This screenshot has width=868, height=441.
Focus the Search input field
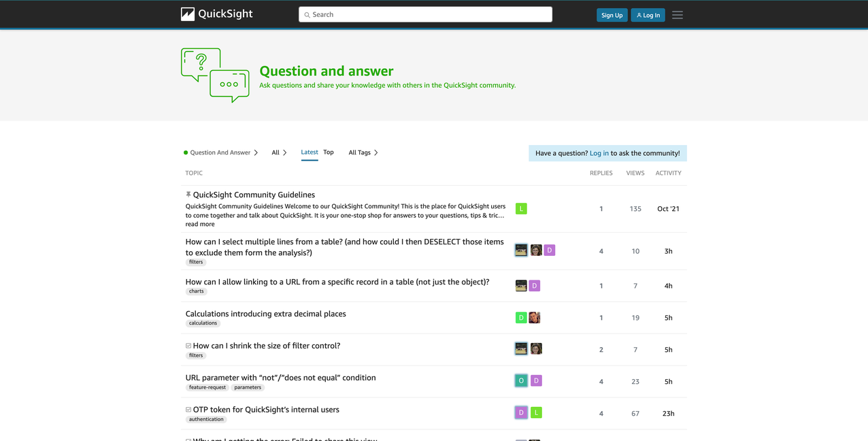point(425,14)
